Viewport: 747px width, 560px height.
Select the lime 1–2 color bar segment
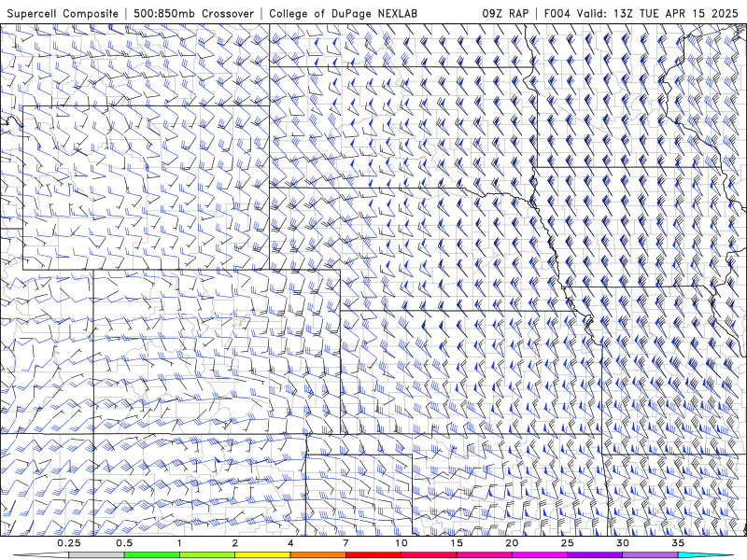207,555
